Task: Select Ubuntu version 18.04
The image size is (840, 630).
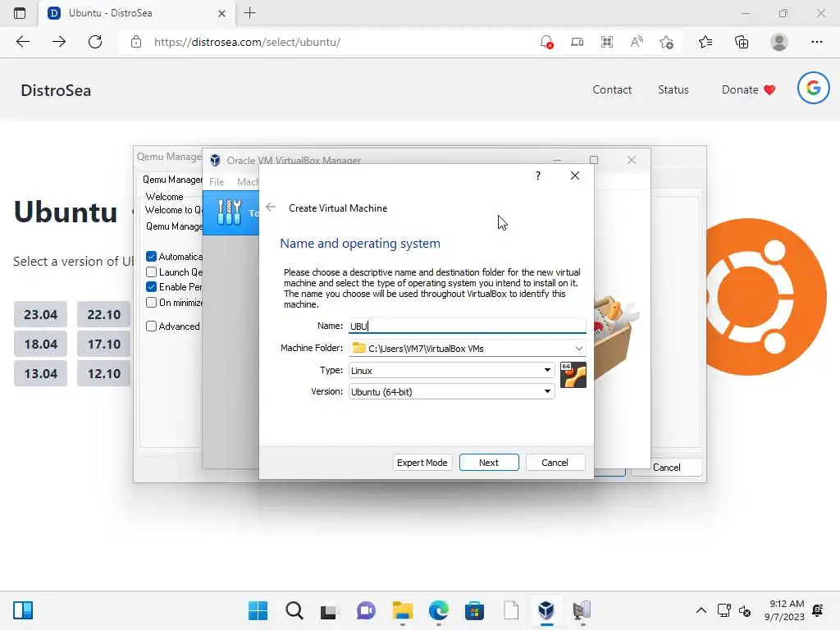Action: [41, 344]
